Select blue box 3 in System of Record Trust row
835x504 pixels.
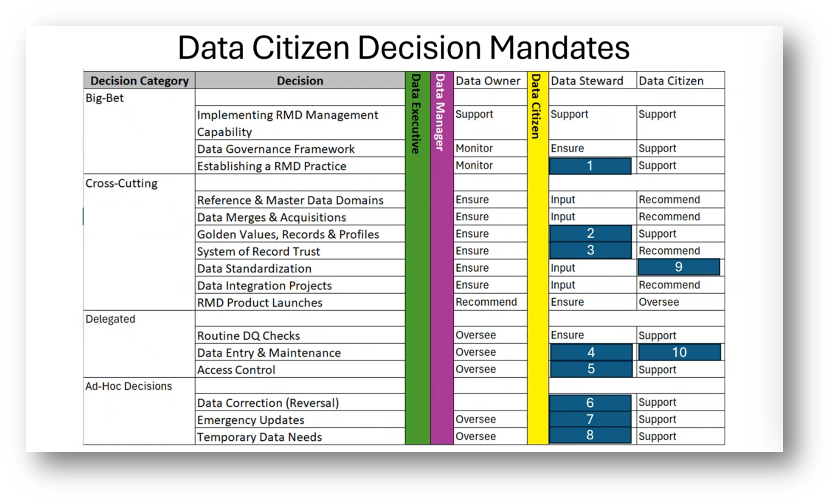pyautogui.click(x=590, y=250)
